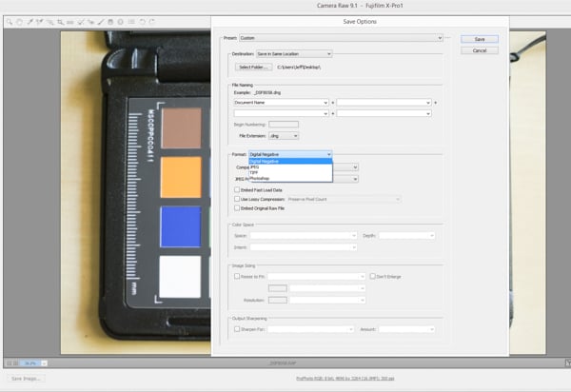Viewport: 571px width, 392px height.
Task: Click the brown patch on the color chart
Action: tap(181, 128)
